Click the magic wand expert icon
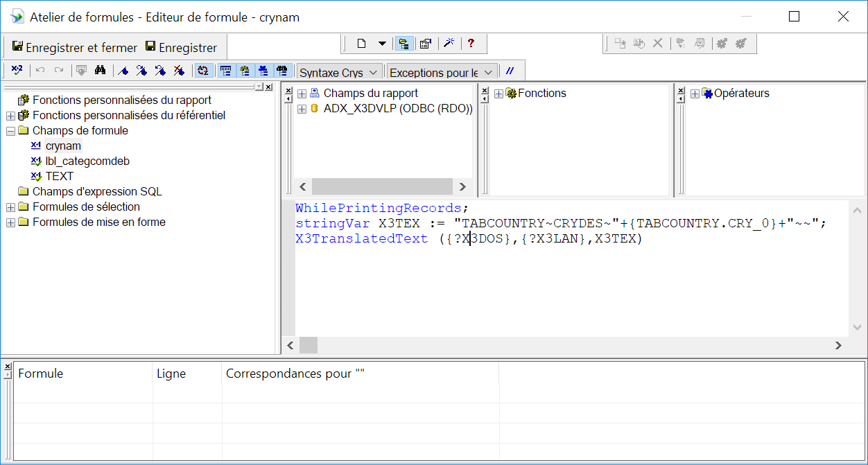This screenshot has width=868, height=465. pos(449,44)
